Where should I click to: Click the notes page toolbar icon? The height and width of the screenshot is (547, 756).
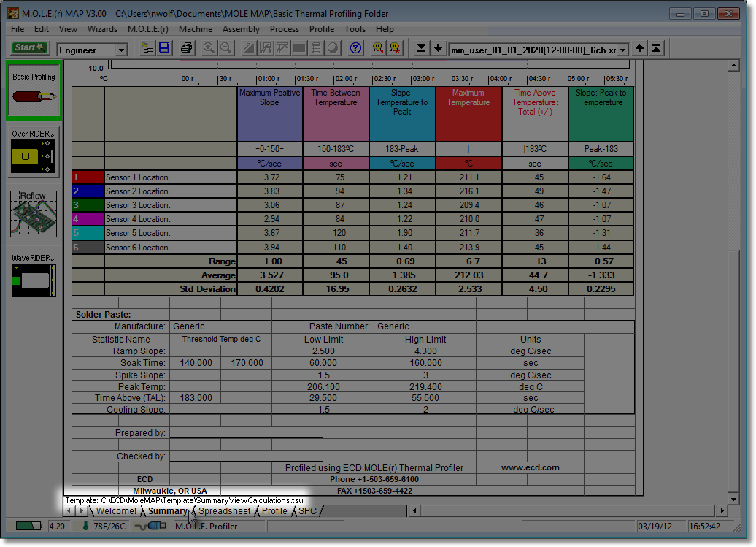(x=316, y=48)
